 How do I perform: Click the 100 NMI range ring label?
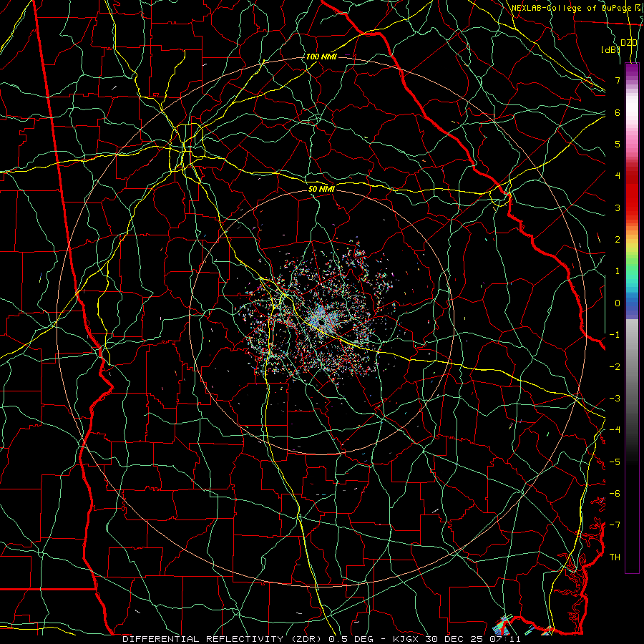[321, 57]
